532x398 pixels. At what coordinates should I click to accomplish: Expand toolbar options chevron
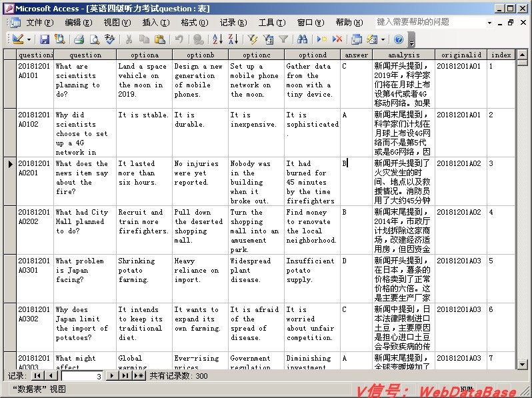(x=411, y=39)
